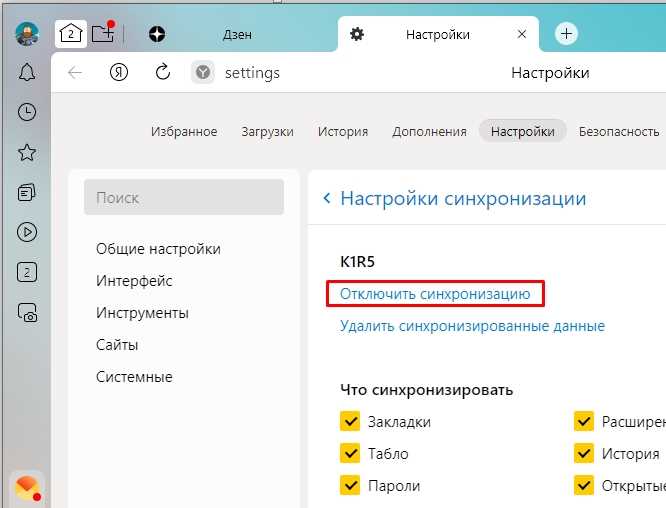Switch to the Дзен tab
Screen dimensions: 666x508
tap(237, 34)
